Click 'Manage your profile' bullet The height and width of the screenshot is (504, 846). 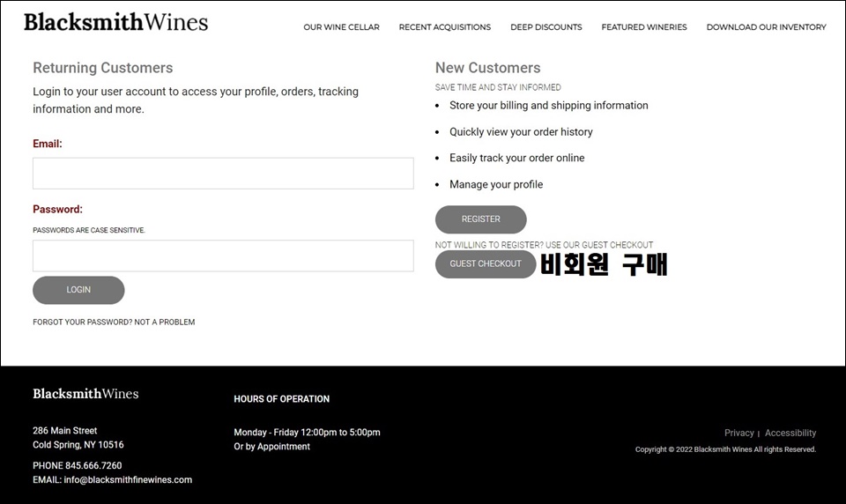[496, 184]
